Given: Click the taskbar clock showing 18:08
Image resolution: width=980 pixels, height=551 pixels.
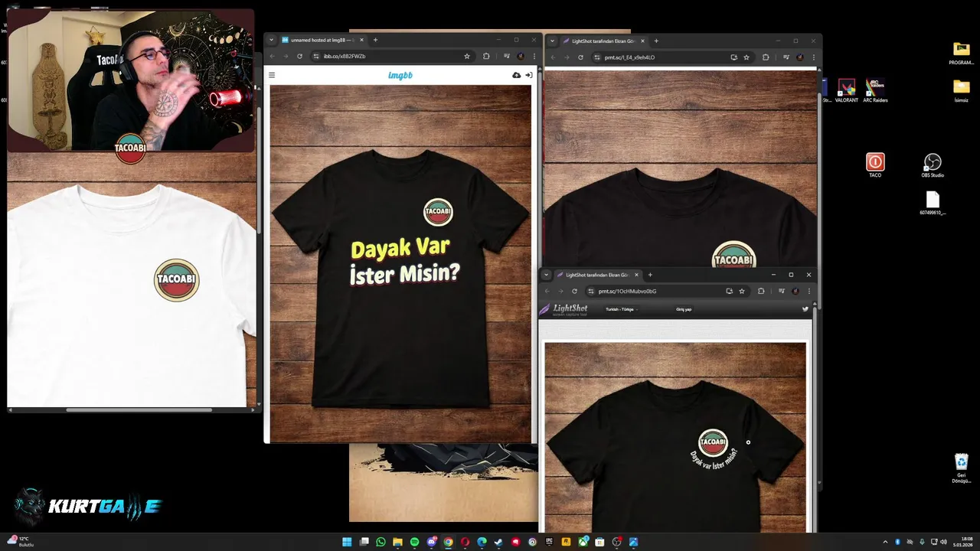Looking at the screenshot, I should pos(962,542).
